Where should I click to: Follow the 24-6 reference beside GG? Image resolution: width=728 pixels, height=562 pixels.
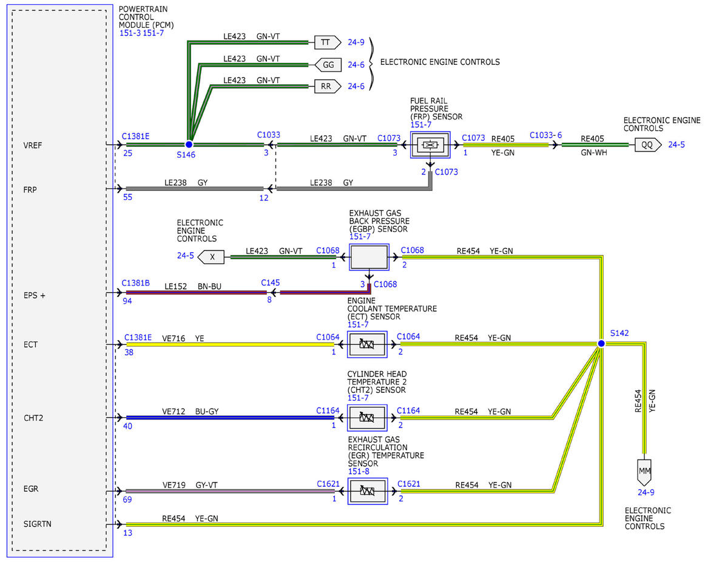pos(356,64)
